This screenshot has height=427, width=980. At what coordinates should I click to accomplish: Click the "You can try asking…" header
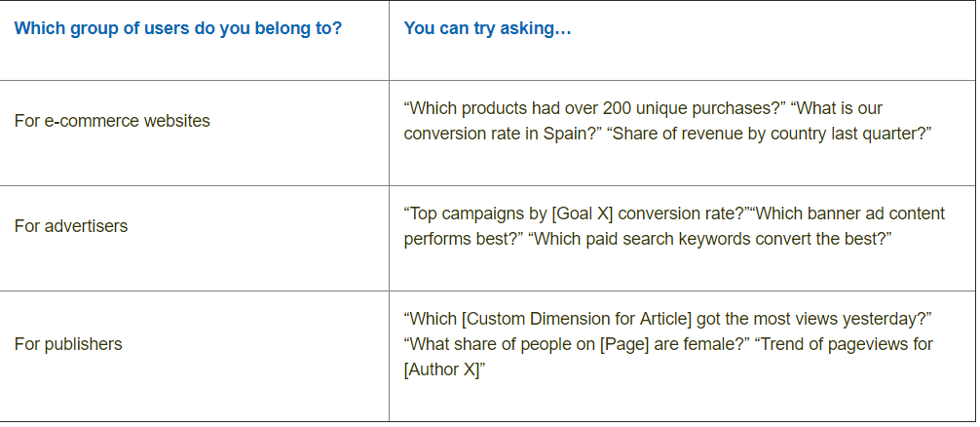click(x=487, y=28)
